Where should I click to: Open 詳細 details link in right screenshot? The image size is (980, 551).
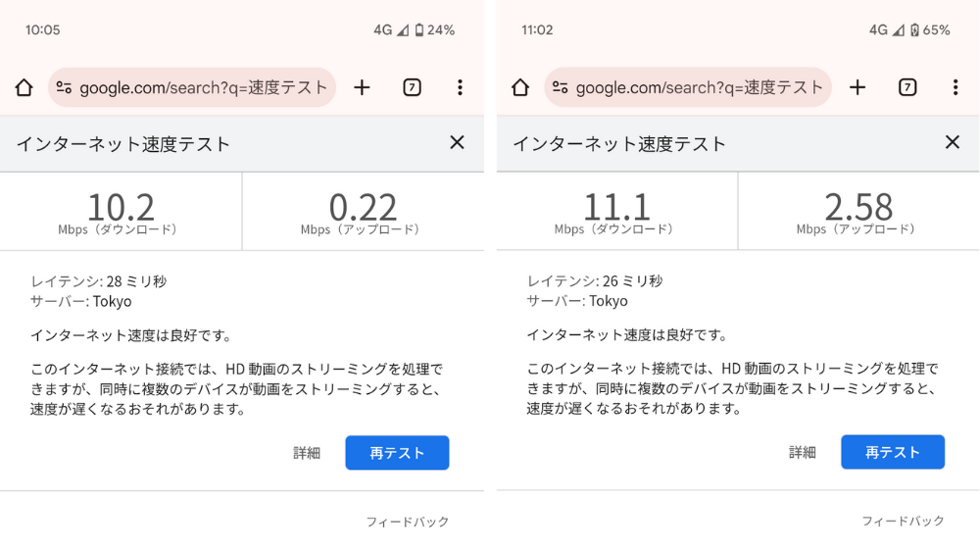[x=803, y=452]
